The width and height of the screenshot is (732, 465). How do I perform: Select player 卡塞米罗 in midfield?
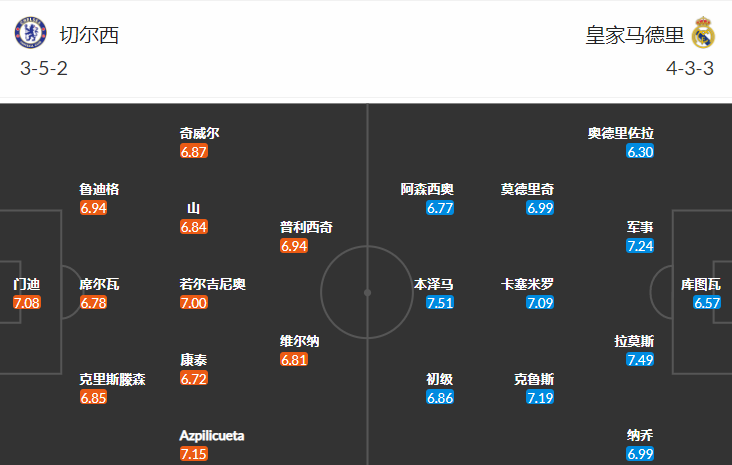pyautogui.click(x=527, y=284)
